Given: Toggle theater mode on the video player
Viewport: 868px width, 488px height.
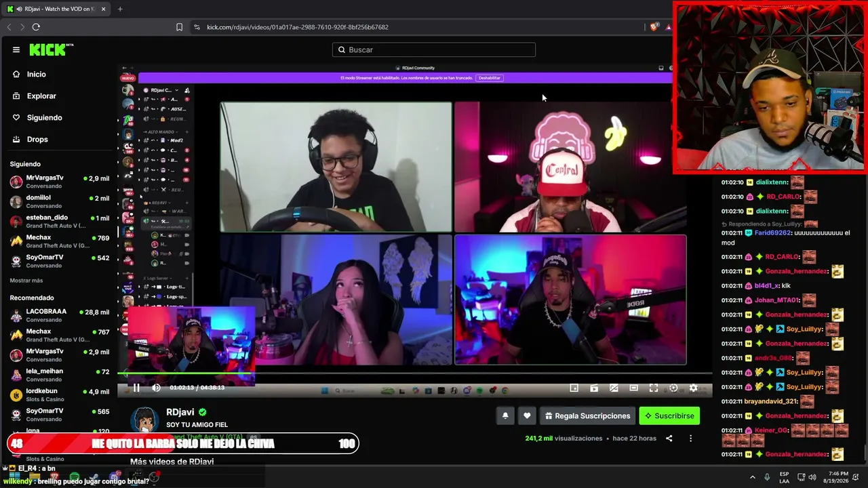Looking at the screenshot, I should [633, 388].
